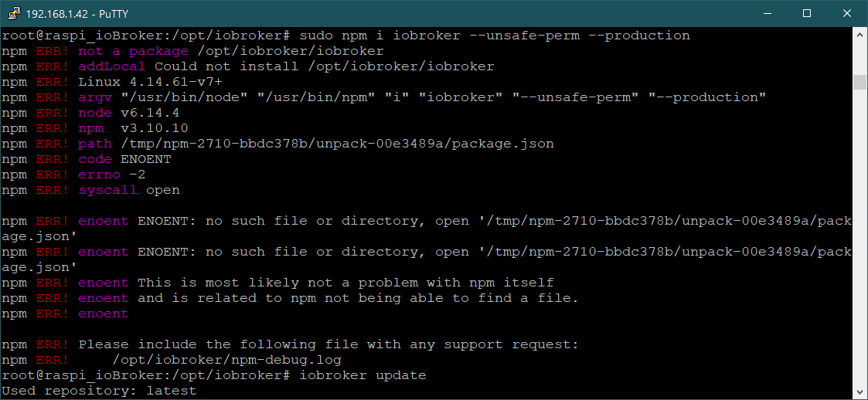Click the scrollbar up arrow
Screen dimensions: 868x400
859,34
